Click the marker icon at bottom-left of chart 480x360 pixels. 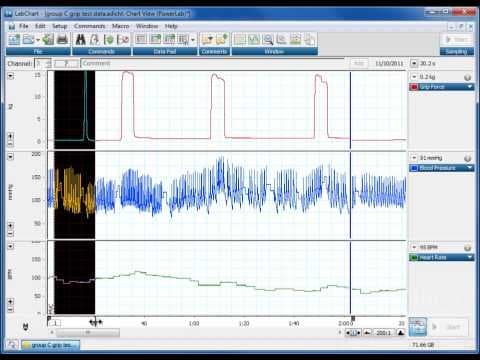tap(26, 326)
